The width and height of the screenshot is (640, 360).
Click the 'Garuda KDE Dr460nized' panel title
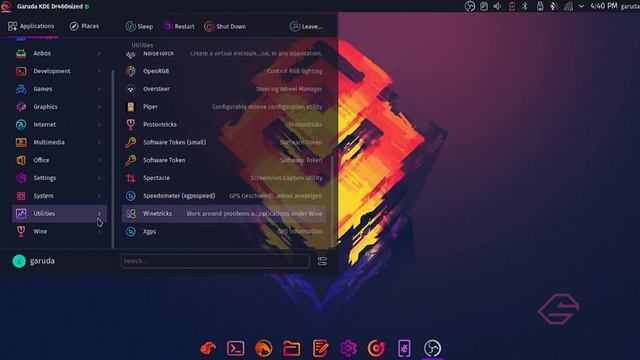[x=50, y=7]
